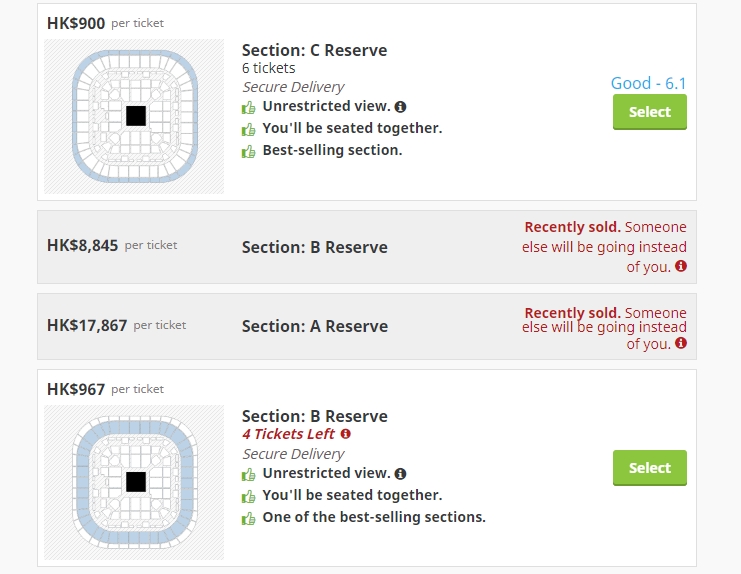Click thumbs-up icon next to Best-selling section
The height and width of the screenshot is (574, 741).
(249, 151)
